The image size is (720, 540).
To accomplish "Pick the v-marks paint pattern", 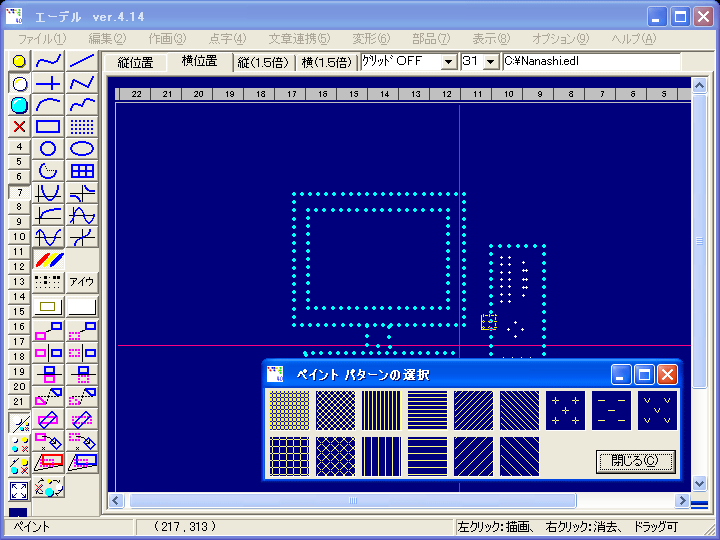I will tap(657, 410).
